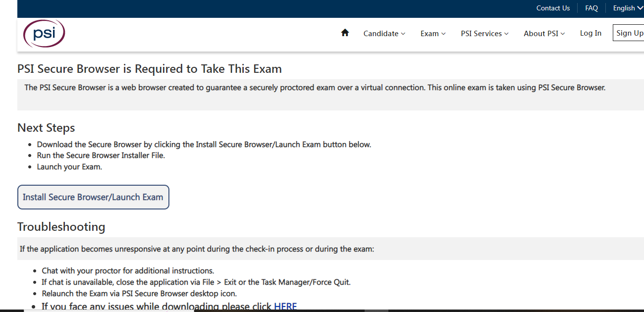Expand the PSI Services menu
This screenshot has width=644, height=312.
(x=481, y=33)
